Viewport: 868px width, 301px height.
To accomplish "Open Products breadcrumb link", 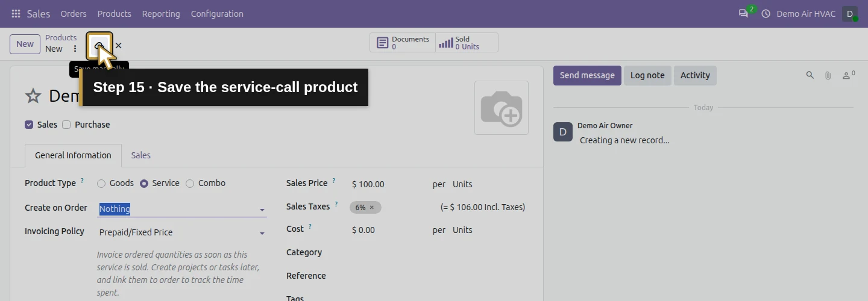I will pos(61,37).
